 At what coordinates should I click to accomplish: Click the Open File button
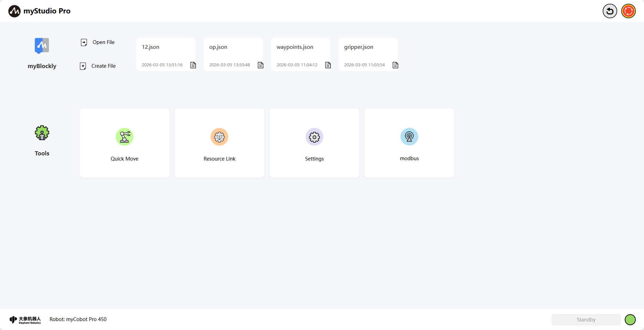(97, 42)
